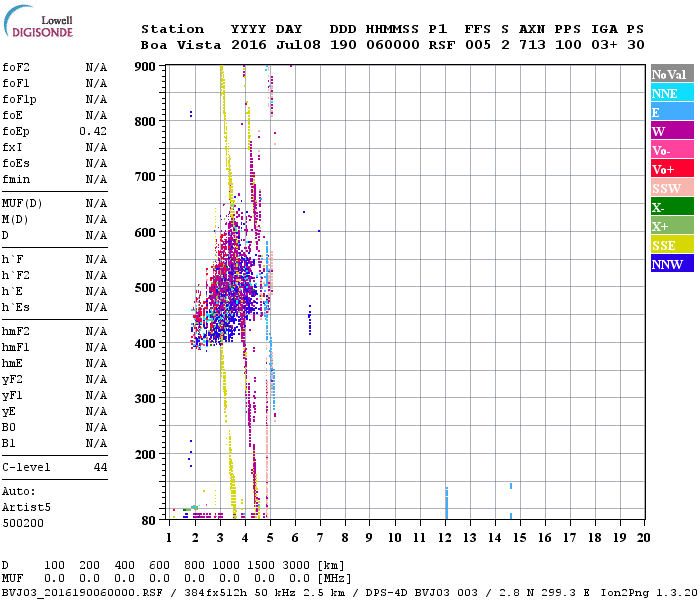Click the 900 km height axis label

[x=145, y=67]
